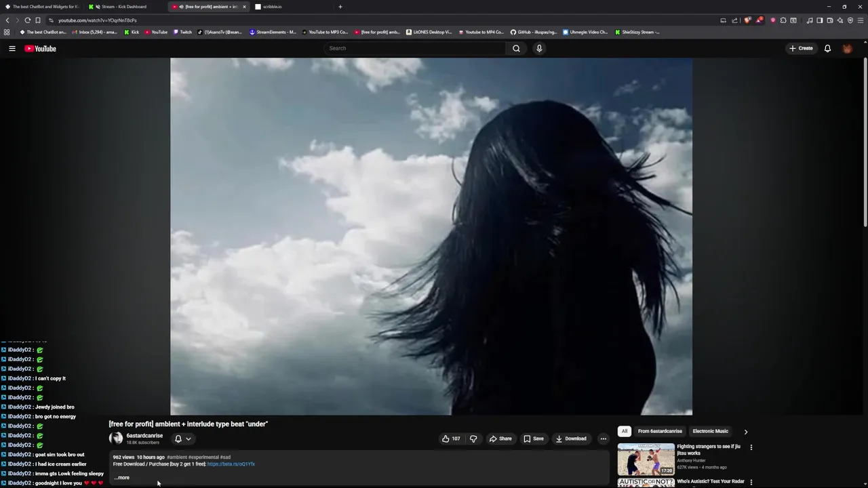Go to YouTube home via logo
Screen dimensions: 868x488
40,49
